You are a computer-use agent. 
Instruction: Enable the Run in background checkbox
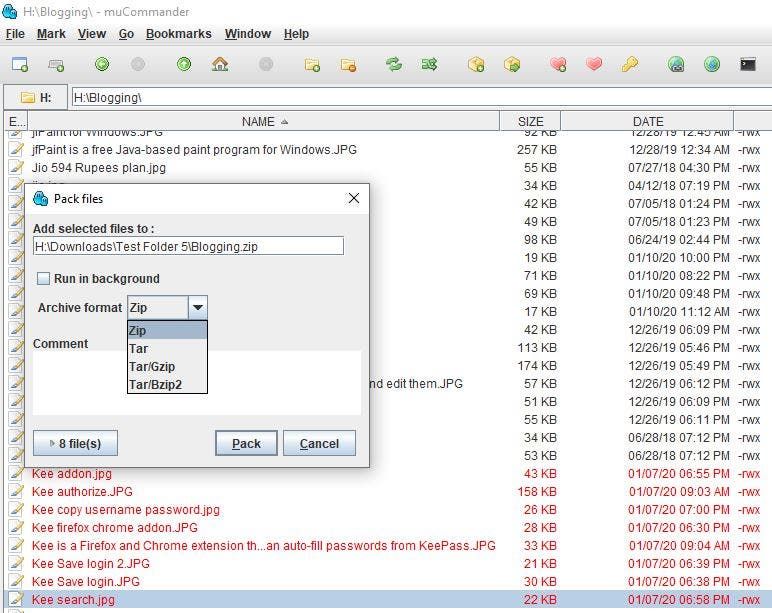(43, 279)
